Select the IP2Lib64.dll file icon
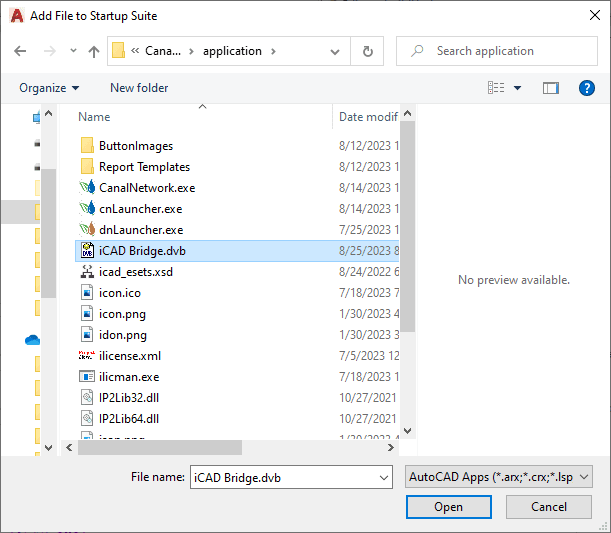This screenshot has height=533, width=611. pos(87,419)
